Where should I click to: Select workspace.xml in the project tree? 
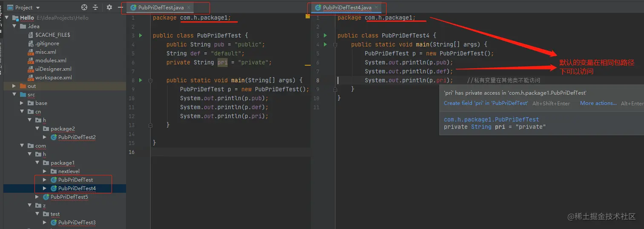53,78
